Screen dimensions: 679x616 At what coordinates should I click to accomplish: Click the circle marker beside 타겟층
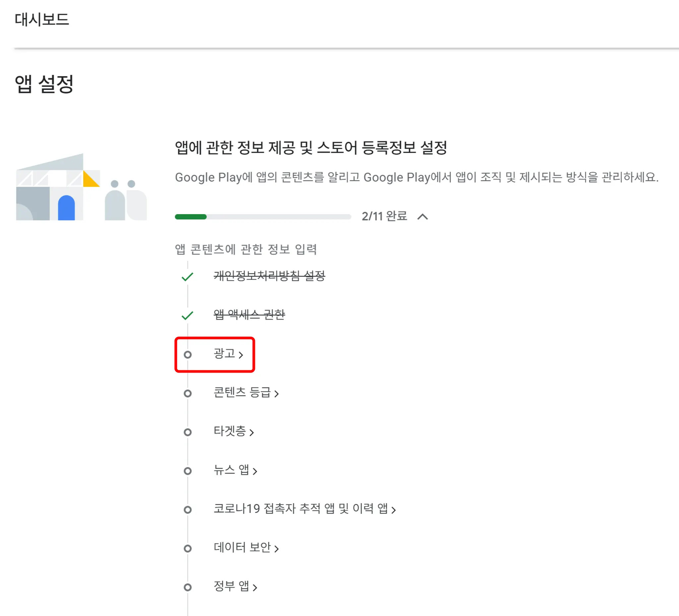(188, 432)
